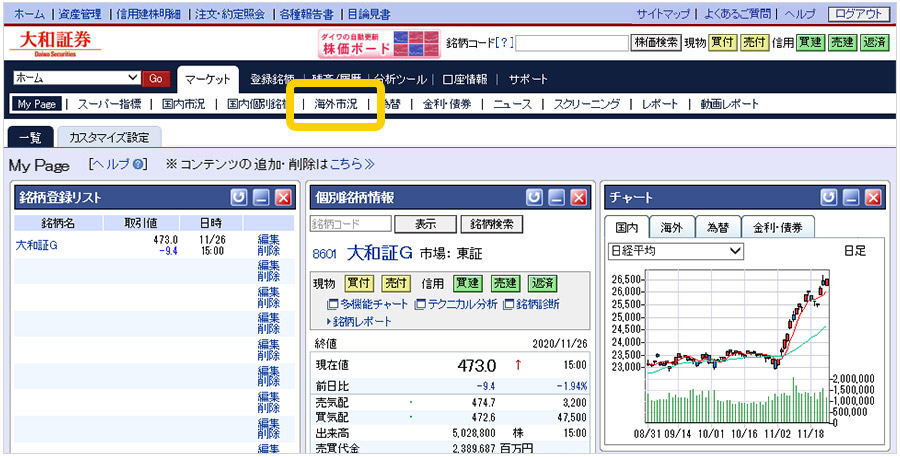
Task: Open 国内市況 submenu
Action: coord(183,104)
